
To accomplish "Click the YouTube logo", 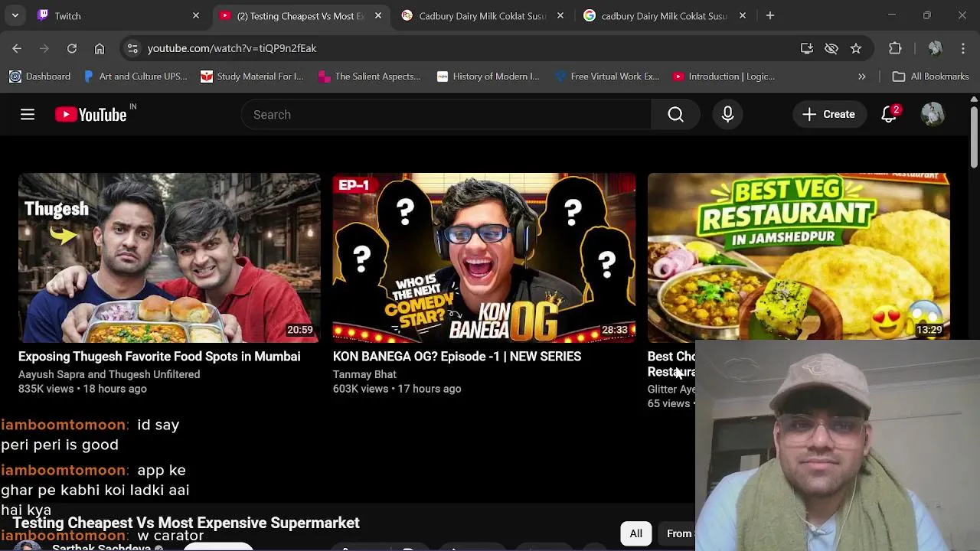I will pyautogui.click(x=92, y=115).
